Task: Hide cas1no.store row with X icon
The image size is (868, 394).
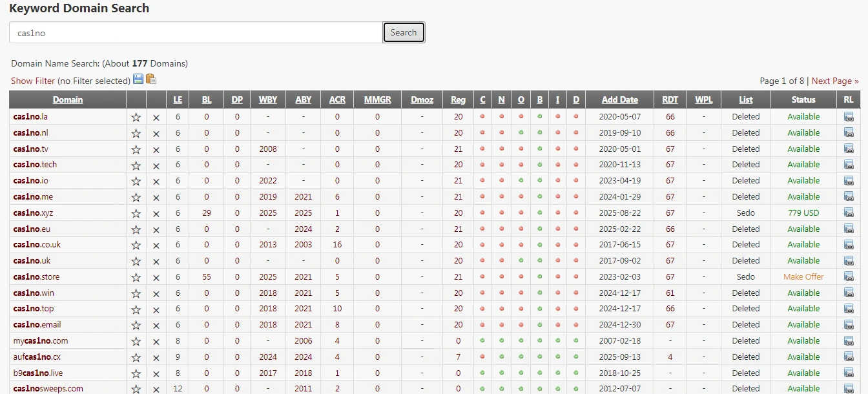Action: [156, 278]
